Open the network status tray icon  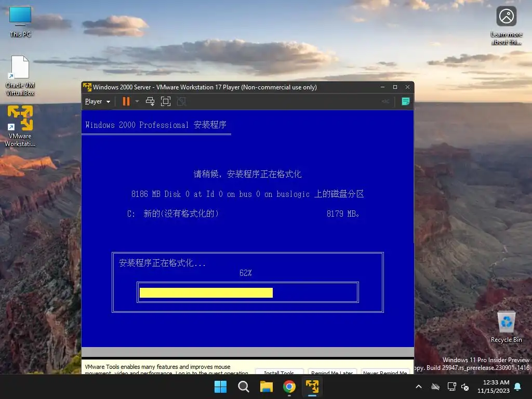click(x=451, y=387)
